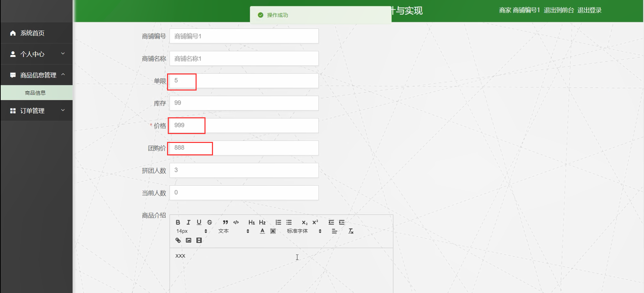
Task: Open the text background color picker
Action: click(x=273, y=231)
